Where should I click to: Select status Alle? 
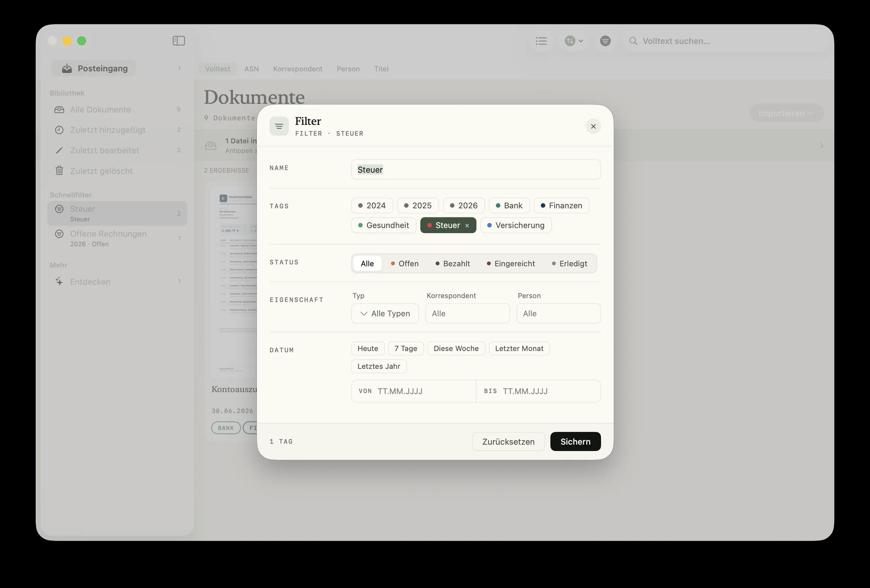coord(367,264)
